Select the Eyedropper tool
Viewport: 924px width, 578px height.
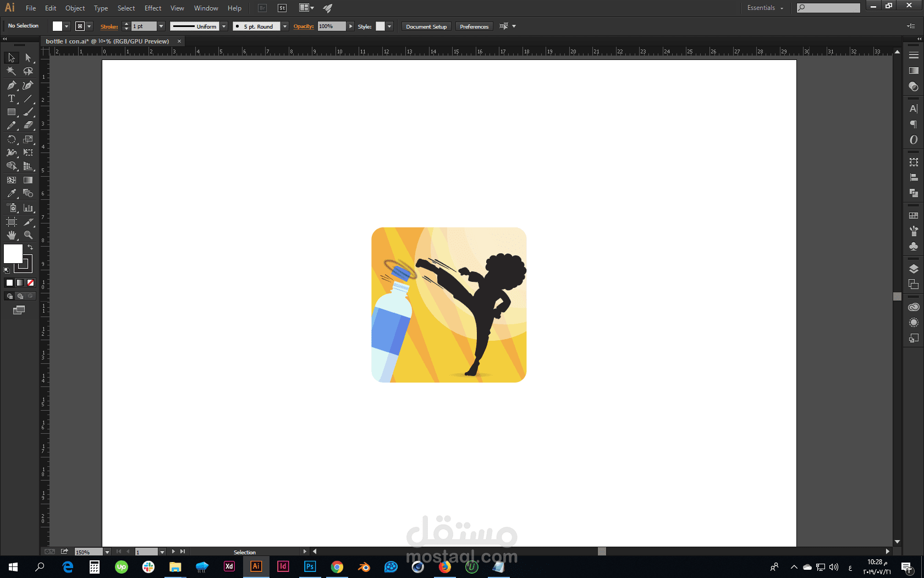point(12,193)
